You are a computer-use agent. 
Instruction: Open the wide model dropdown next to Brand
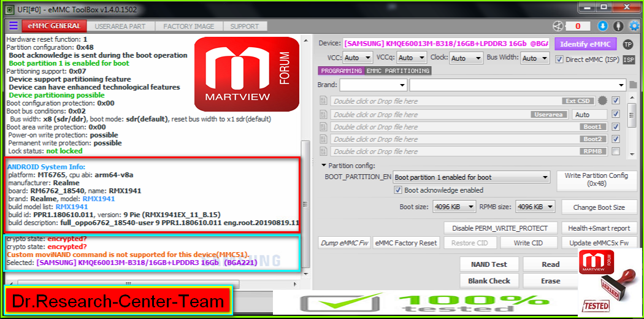(x=518, y=85)
